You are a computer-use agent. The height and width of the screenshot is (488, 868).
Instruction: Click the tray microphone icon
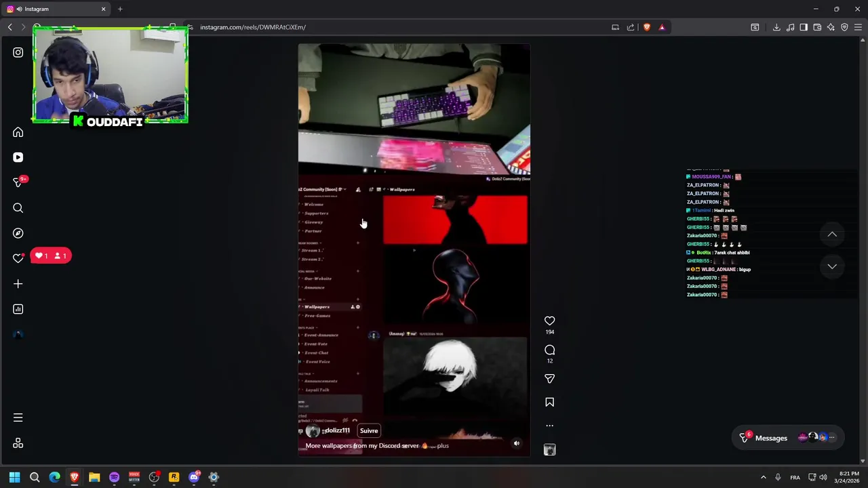778,477
